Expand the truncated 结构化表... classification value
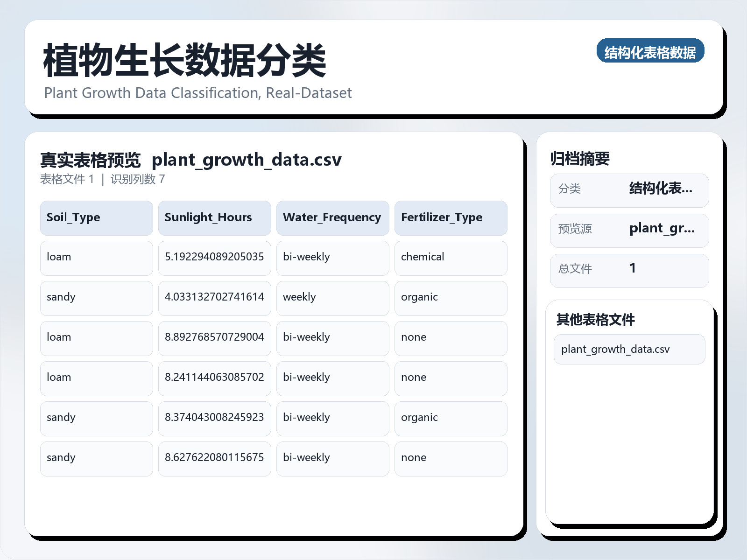Image resolution: width=747 pixels, height=560 pixels. pos(661,189)
